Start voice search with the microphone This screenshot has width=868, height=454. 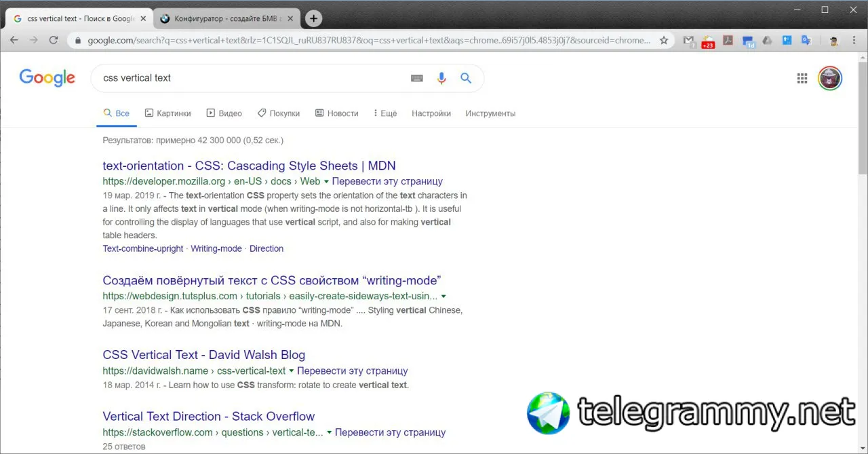441,78
